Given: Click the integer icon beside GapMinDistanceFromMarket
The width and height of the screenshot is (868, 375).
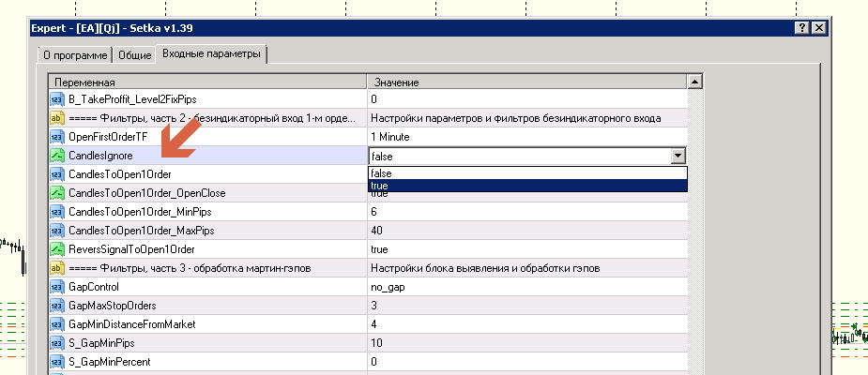Looking at the screenshot, I should [57, 324].
